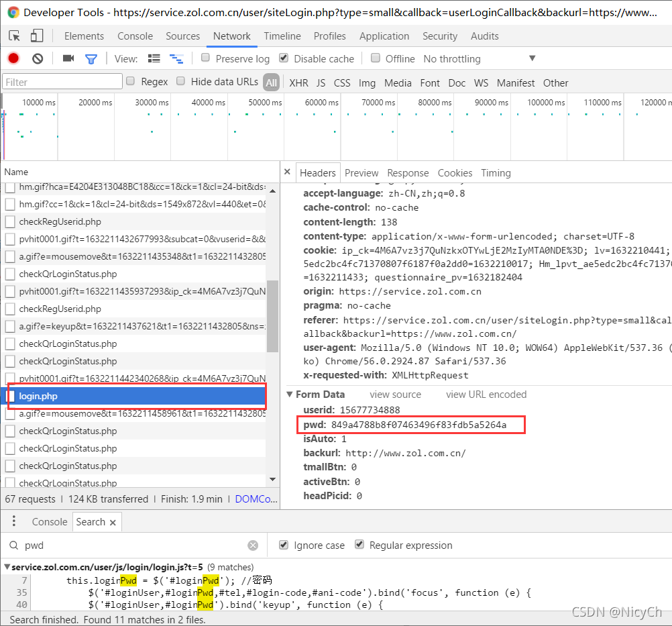Open the Elements panel
The width and height of the screenshot is (672, 626).
point(84,36)
